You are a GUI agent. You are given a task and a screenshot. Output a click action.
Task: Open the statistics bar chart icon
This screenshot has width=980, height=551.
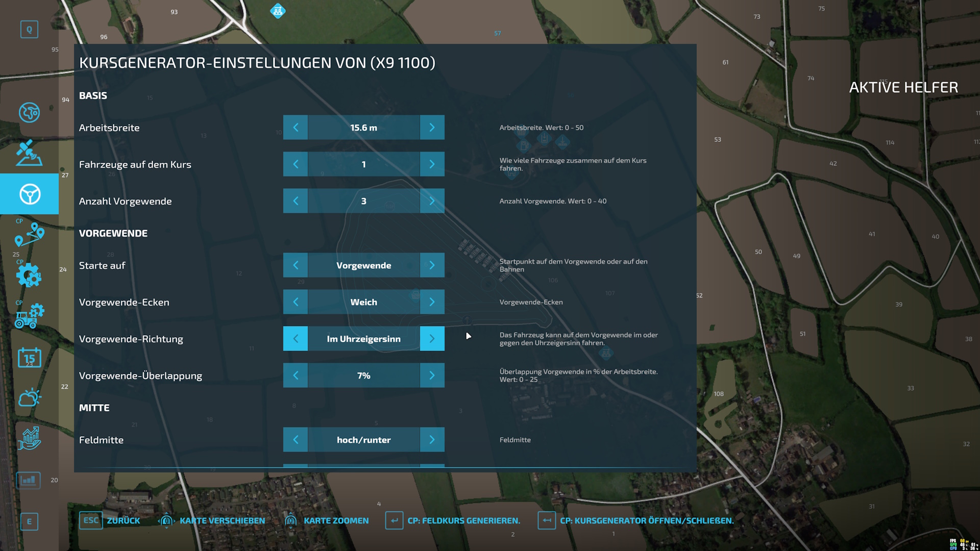coord(28,480)
